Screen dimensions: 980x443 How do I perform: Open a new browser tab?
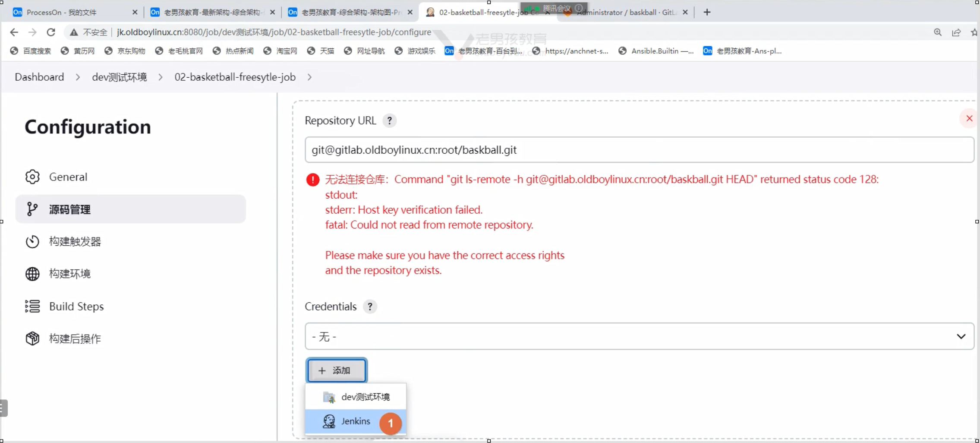707,12
